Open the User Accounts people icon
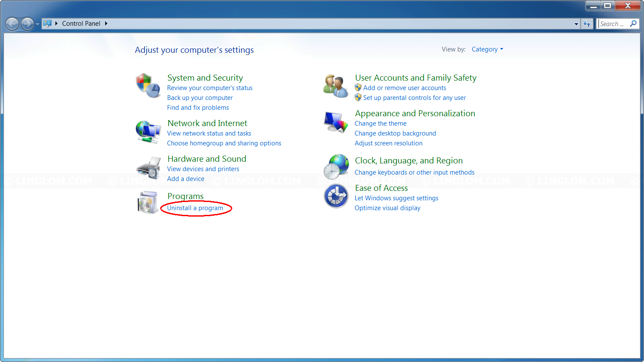The width and height of the screenshot is (644, 362). tap(336, 85)
